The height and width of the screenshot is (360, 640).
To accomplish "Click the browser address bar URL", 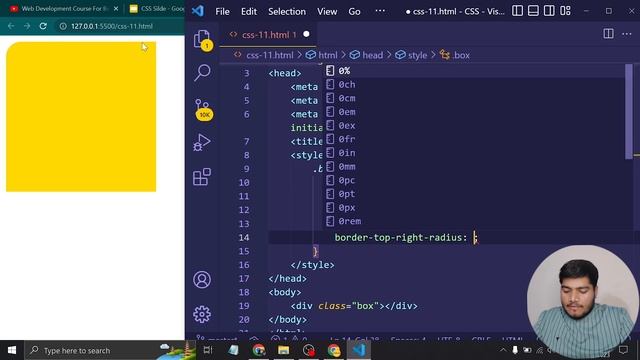I will [112, 26].
